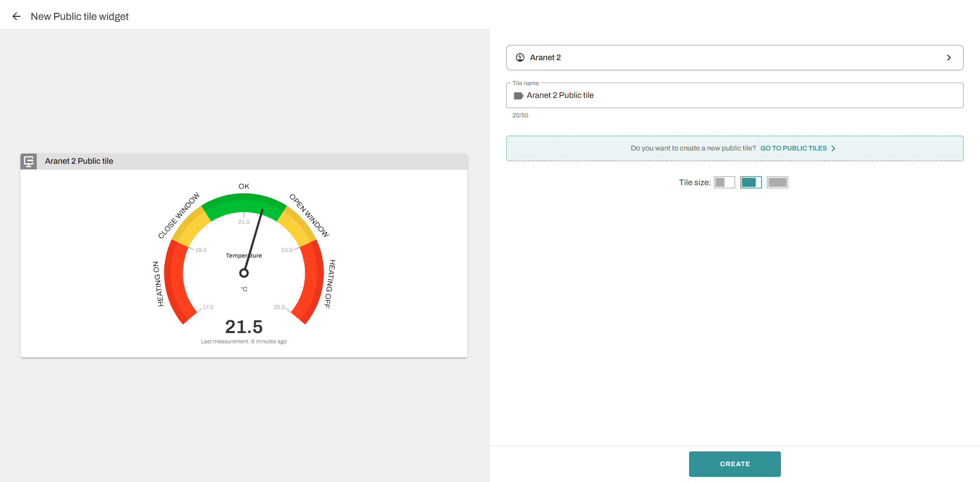Expand the chevron on the Aranet 2 row
This screenshot has width=980, height=482.
pos(949,58)
